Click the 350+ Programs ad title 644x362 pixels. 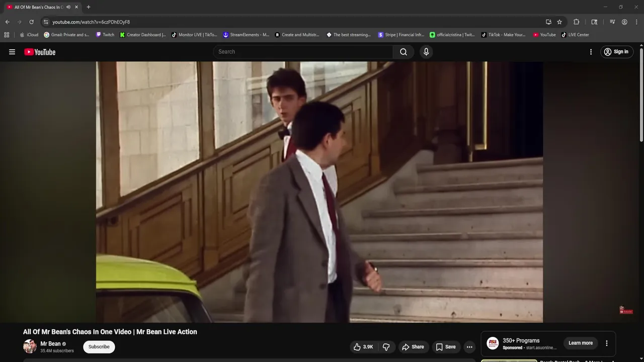click(x=521, y=340)
